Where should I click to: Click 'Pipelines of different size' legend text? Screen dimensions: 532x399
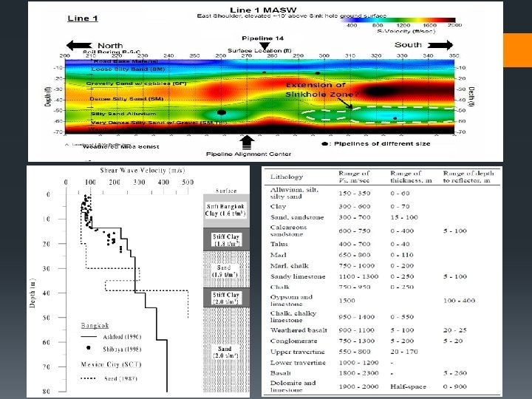382,144
